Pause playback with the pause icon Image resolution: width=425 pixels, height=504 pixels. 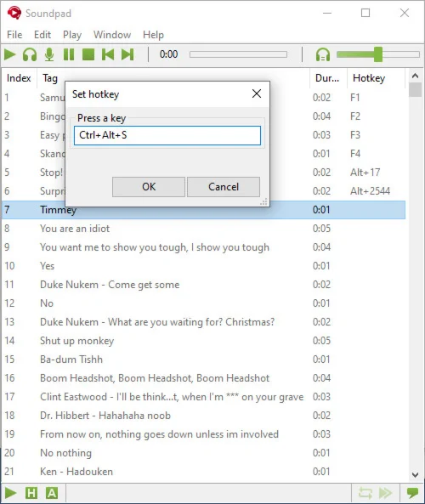(x=69, y=54)
